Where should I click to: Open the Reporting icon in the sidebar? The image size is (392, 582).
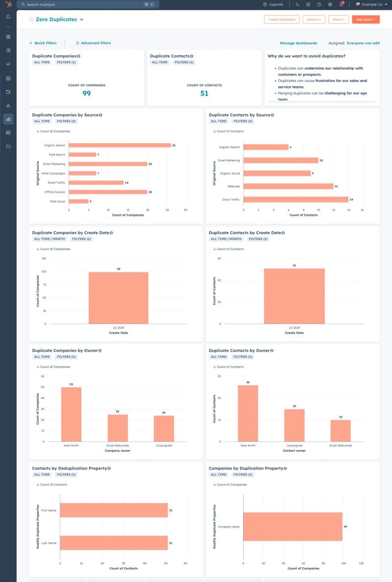7,119
